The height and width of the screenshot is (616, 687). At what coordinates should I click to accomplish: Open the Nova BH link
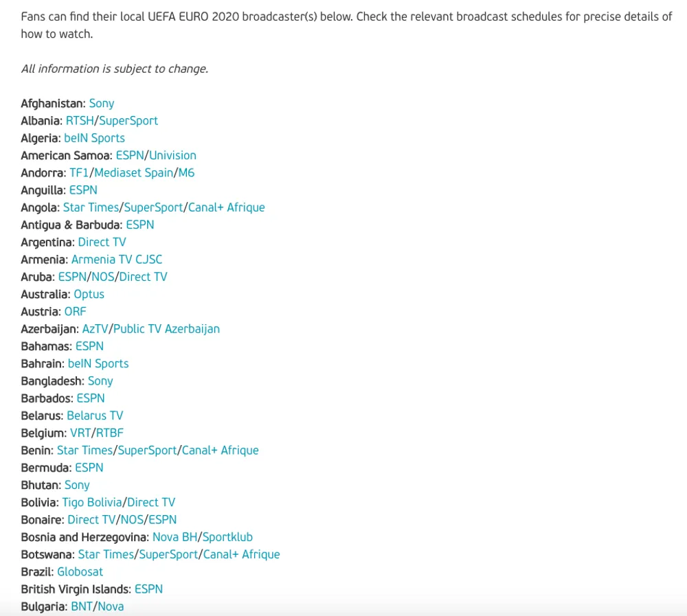[x=174, y=537]
